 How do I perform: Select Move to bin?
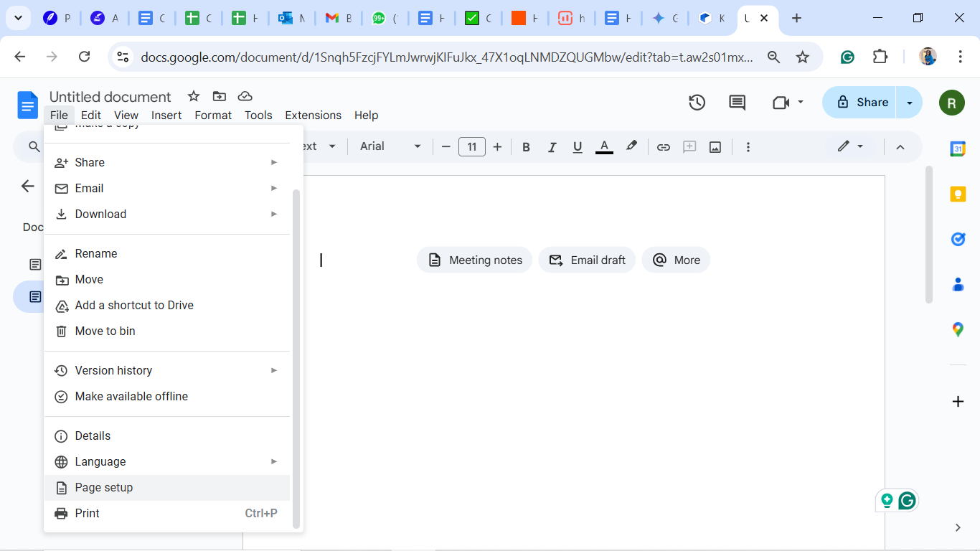(166, 331)
